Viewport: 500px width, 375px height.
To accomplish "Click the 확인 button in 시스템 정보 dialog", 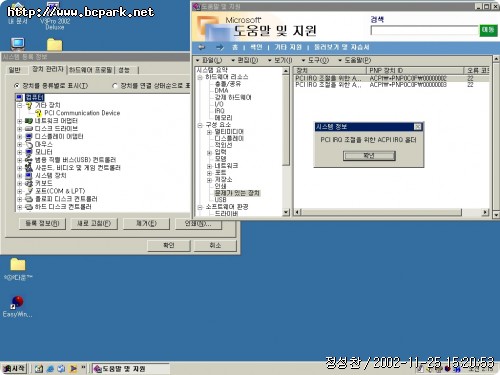I will [x=369, y=156].
